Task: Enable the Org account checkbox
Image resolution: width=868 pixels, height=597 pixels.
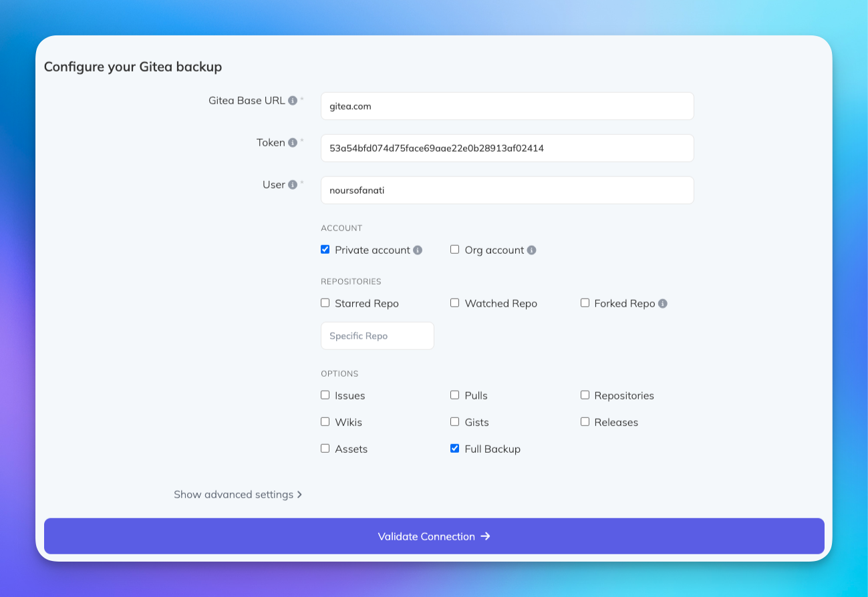Action: pos(454,249)
